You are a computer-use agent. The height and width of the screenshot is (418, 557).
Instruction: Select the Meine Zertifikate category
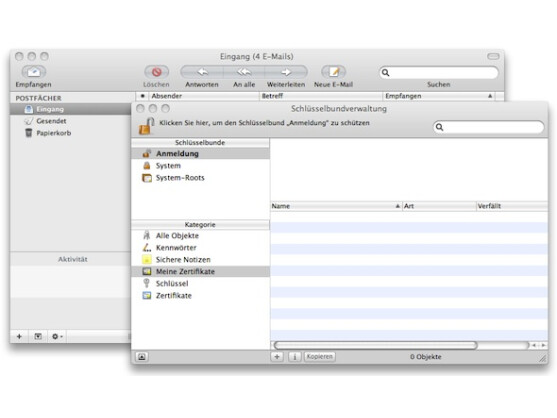201,272
